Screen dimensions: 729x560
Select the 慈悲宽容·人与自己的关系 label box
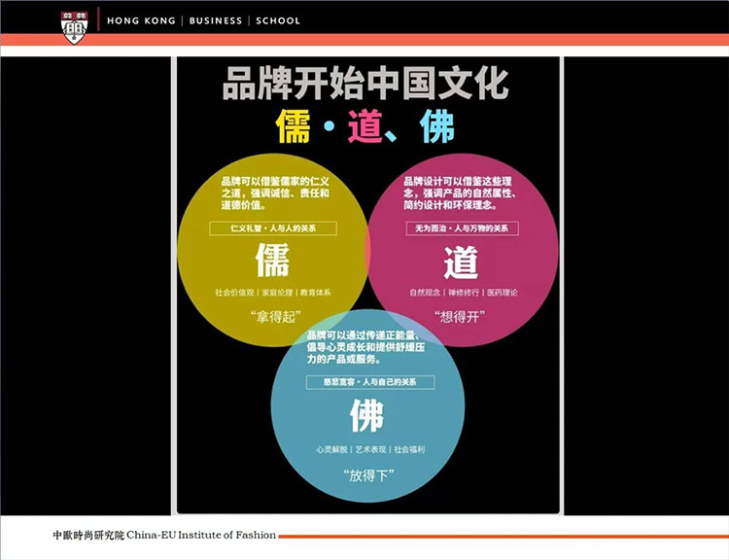366,383
